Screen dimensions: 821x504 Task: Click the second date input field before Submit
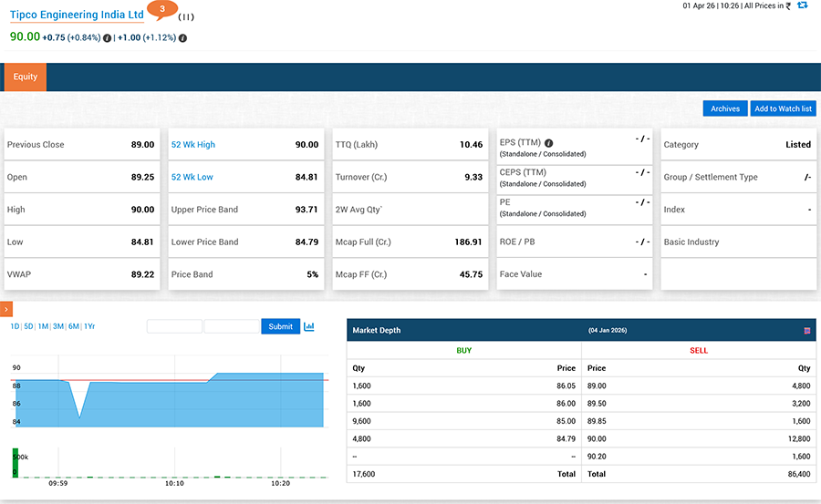pyautogui.click(x=232, y=326)
